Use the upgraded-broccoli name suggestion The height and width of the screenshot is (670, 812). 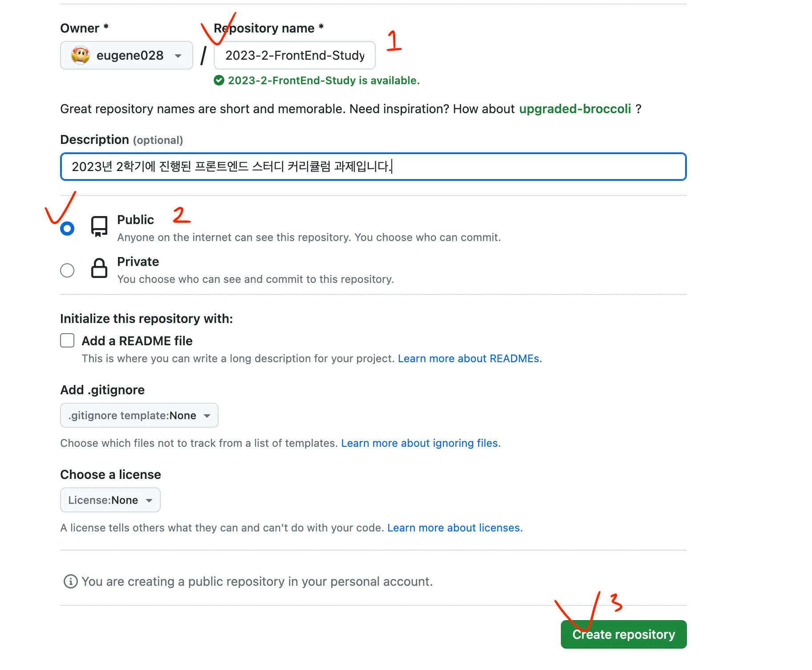coord(575,109)
